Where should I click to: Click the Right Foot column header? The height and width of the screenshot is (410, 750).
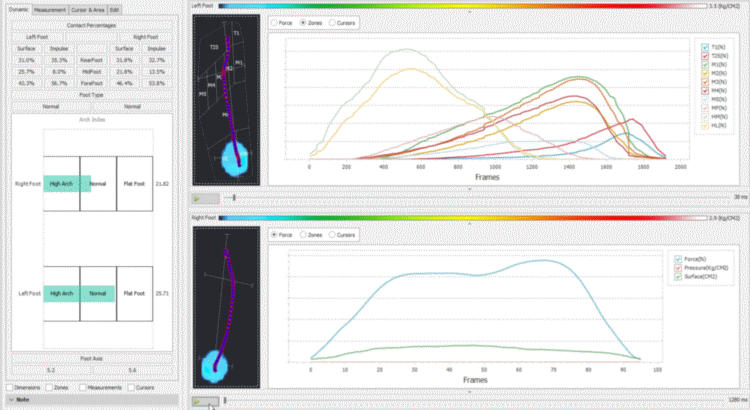point(145,37)
